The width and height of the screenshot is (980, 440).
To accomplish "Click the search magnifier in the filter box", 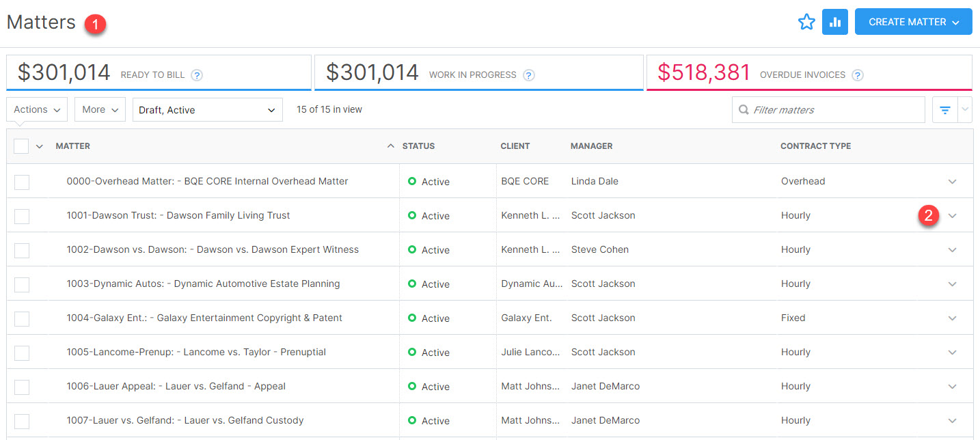I will 744,110.
